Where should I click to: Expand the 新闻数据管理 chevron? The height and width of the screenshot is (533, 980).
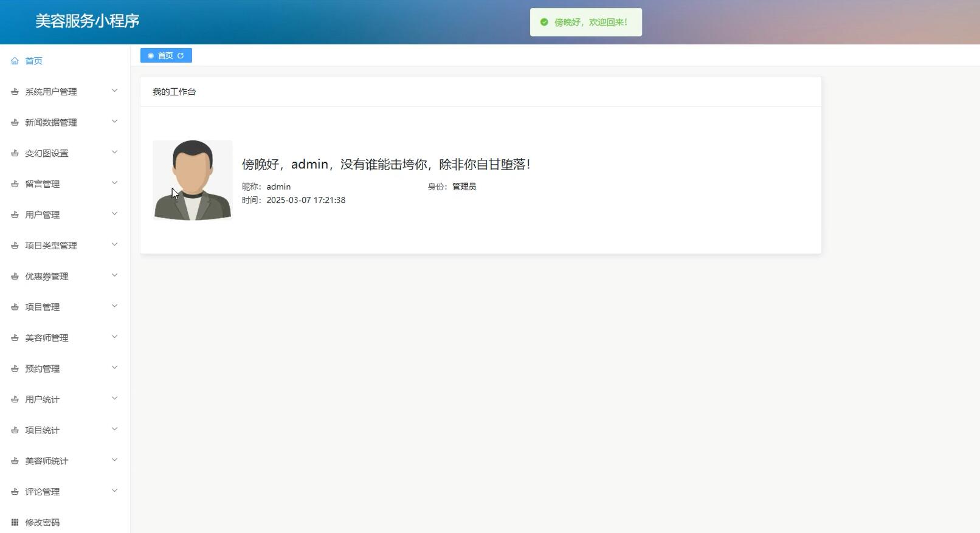(x=114, y=122)
